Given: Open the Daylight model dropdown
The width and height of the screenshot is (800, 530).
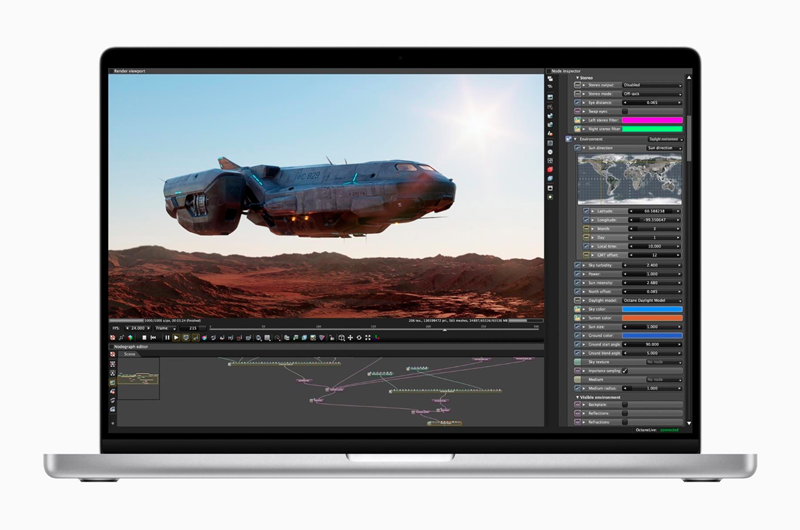Looking at the screenshot, I should pos(652,300).
